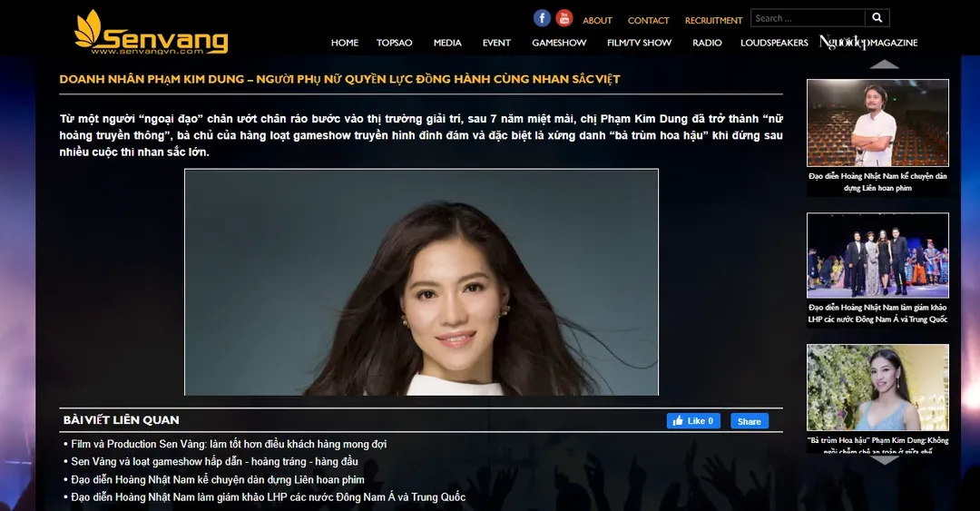Click the search magnifier button

point(877,18)
